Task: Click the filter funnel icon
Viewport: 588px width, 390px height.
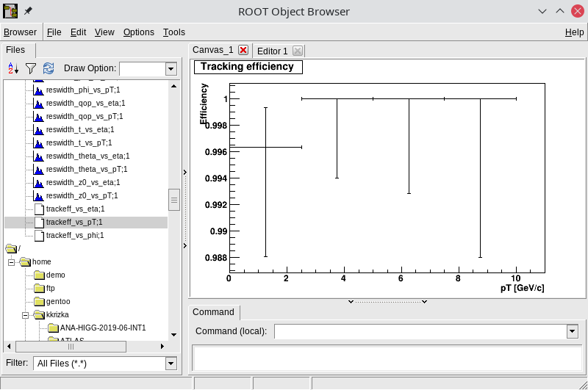Action: point(31,68)
